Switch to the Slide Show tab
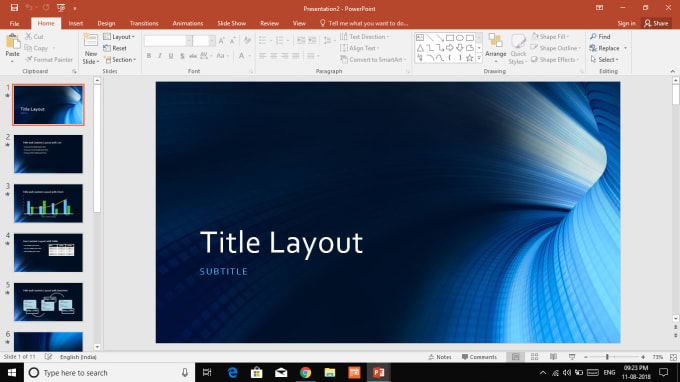 point(232,23)
